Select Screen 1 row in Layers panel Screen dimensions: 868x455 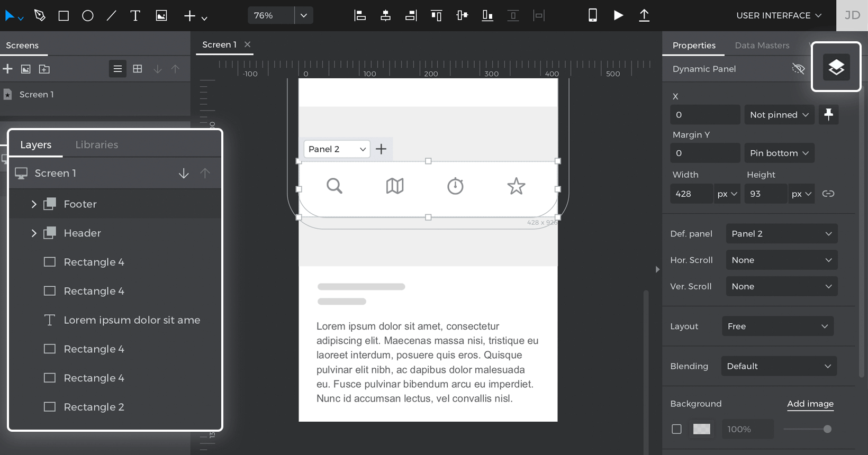[115, 173]
